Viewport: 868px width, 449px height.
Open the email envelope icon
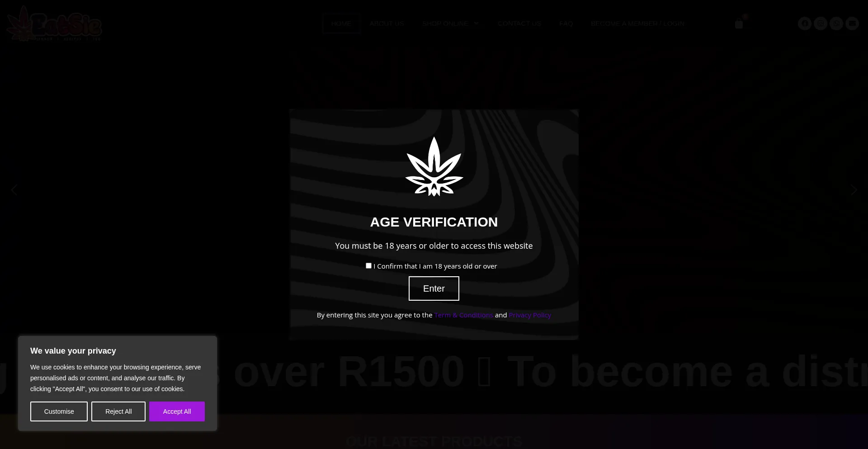tap(852, 24)
